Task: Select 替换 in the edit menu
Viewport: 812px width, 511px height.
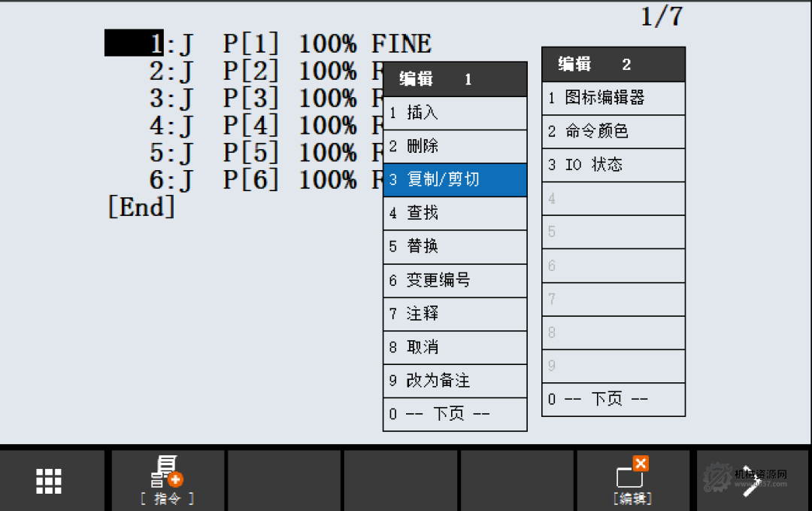Action: (x=454, y=247)
